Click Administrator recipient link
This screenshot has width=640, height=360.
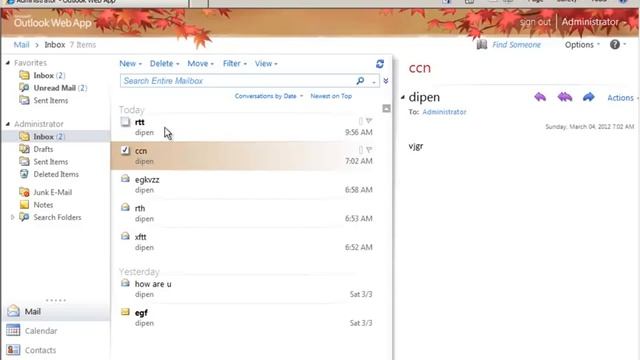pyautogui.click(x=444, y=112)
